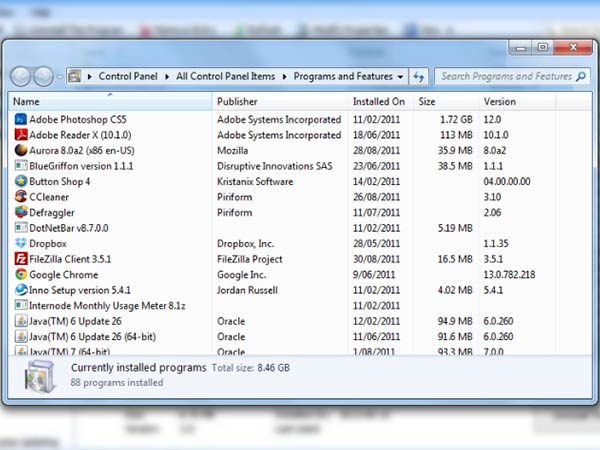Select the Adobe Reader X (10.1.0) entry

point(80,135)
